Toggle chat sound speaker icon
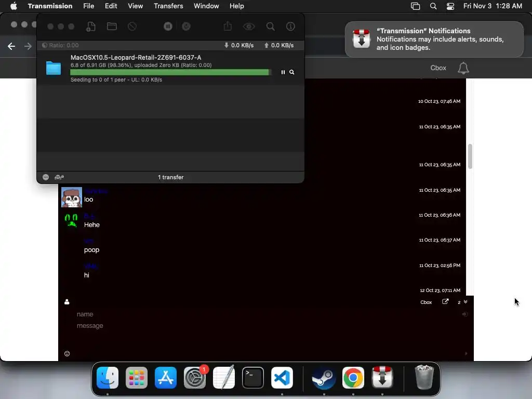Viewport: 532px width, 399px height. 465,314
